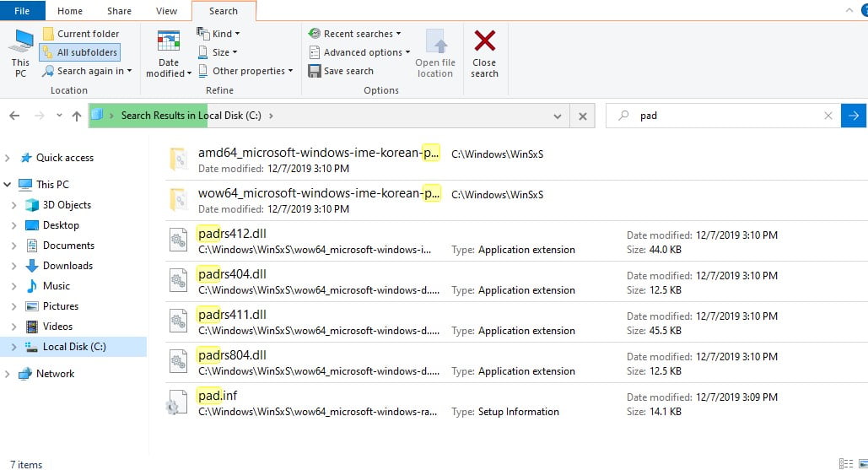Switch to the Home tab
Viewport: 868px width, 470px height.
pos(70,11)
